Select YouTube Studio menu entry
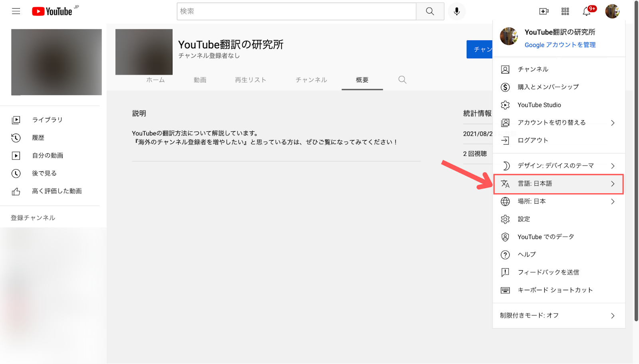This screenshot has width=639, height=364. coord(559,105)
